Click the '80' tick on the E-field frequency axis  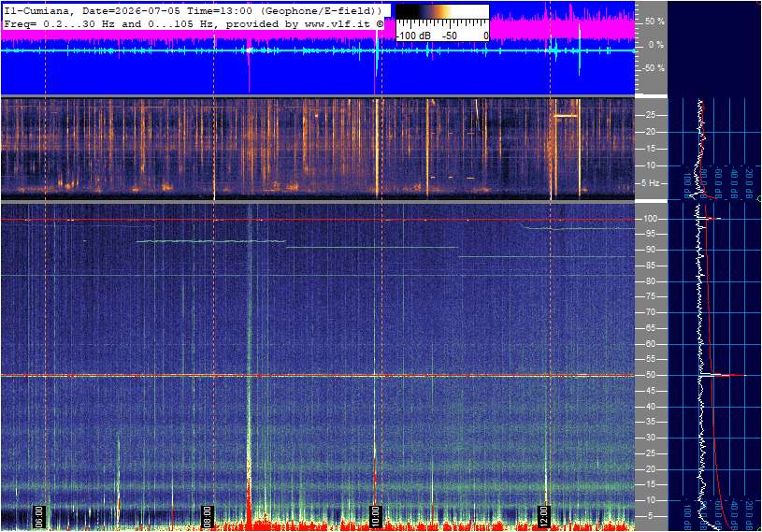click(650, 281)
